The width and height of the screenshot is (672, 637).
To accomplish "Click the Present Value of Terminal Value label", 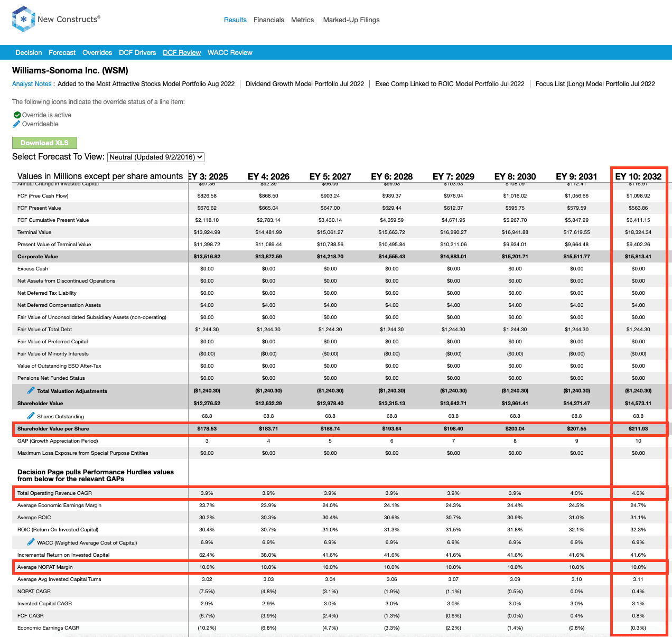I will (x=54, y=245).
